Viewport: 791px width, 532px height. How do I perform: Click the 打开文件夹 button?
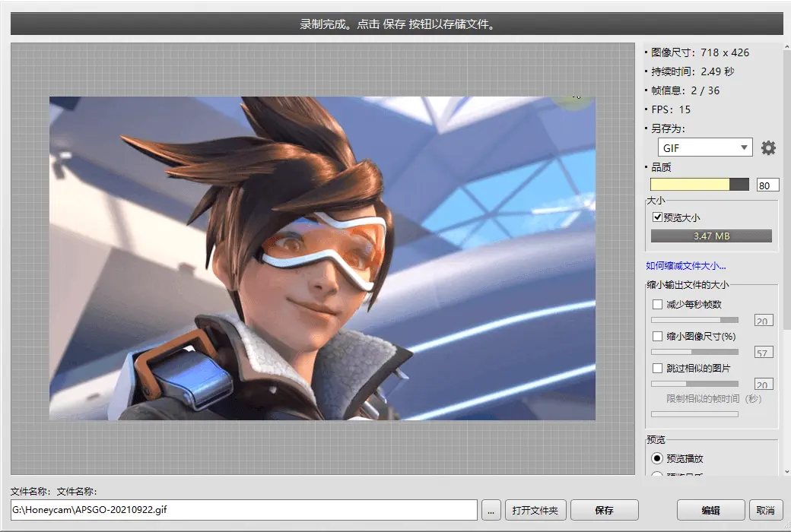[535, 510]
